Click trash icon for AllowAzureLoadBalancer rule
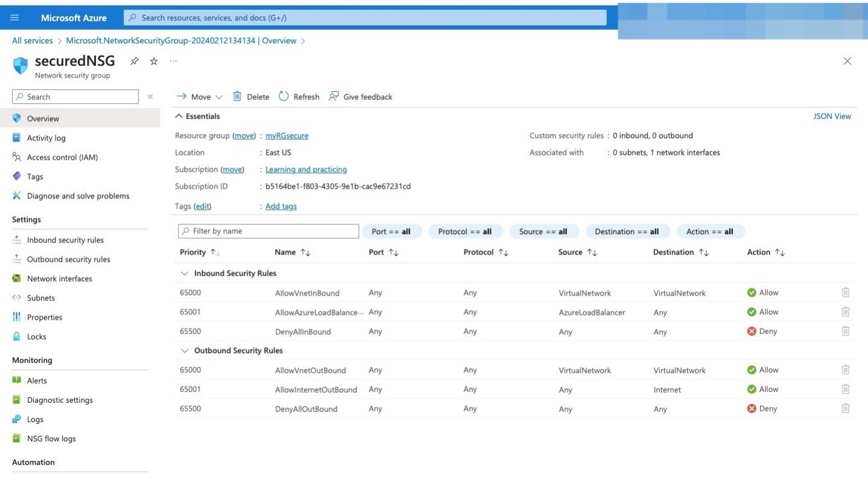 (x=846, y=312)
